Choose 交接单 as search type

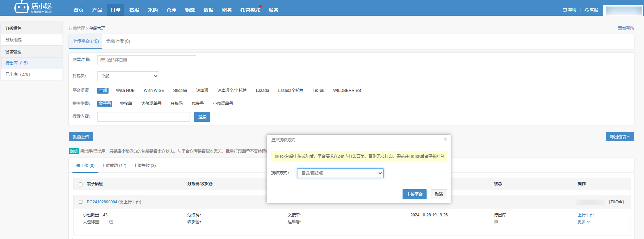click(x=126, y=104)
